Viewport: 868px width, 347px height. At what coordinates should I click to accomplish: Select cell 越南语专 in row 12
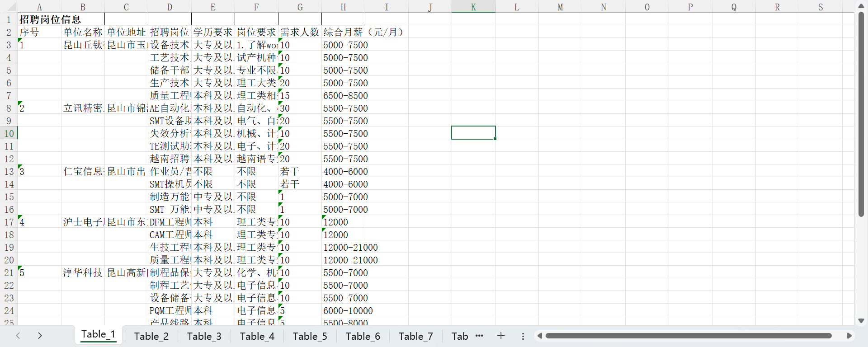256,159
